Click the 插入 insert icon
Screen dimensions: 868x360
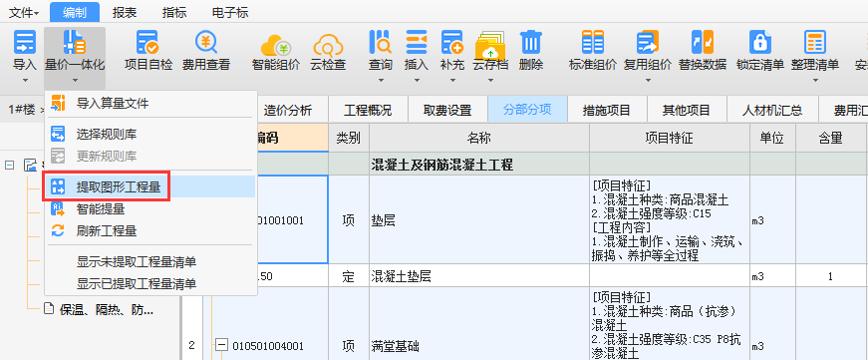417,42
